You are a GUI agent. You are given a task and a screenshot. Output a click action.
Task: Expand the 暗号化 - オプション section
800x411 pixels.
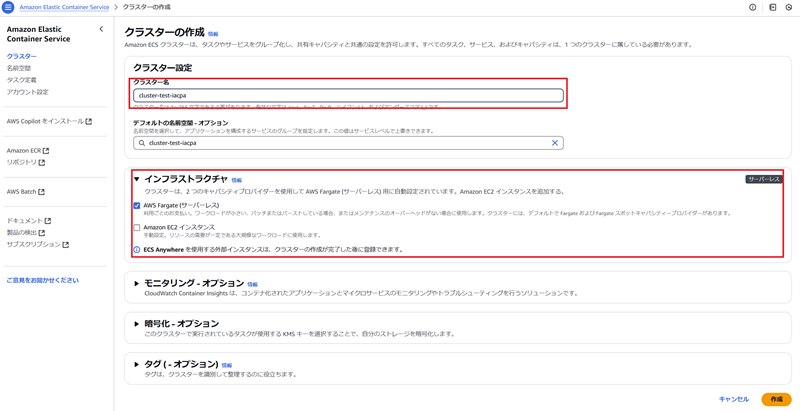(137, 324)
